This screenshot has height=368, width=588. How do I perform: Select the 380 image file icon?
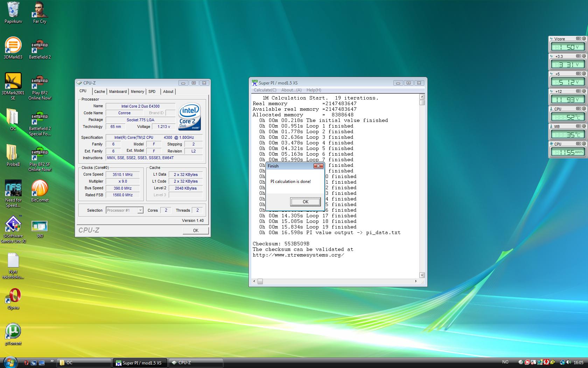click(40, 229)
